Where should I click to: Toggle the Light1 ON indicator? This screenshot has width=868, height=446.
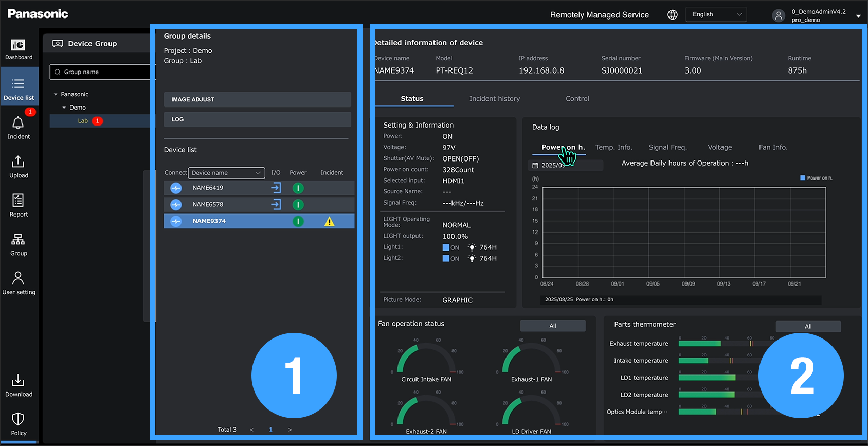(446, 247)
